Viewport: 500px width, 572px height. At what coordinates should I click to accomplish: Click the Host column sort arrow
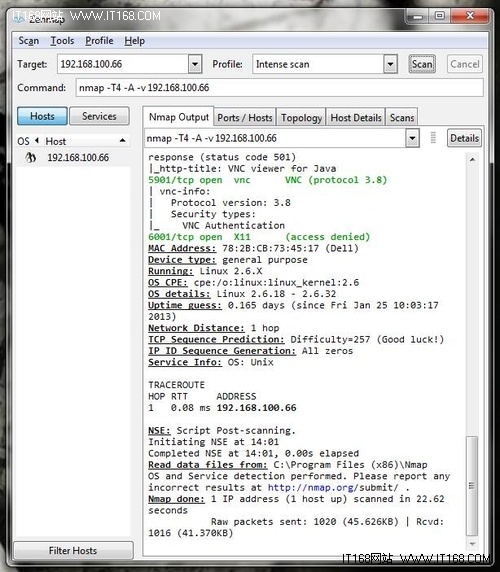pyautogui.click(x=123, y=140)
